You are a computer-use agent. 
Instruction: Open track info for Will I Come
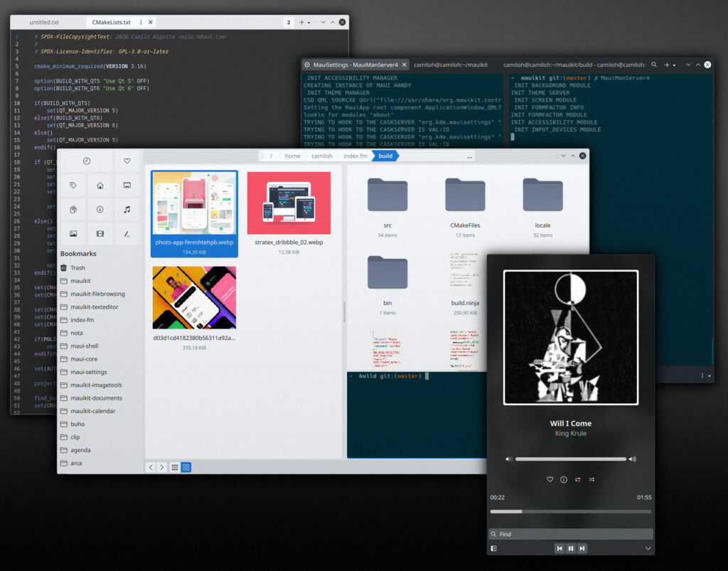[x=563, y=479]
